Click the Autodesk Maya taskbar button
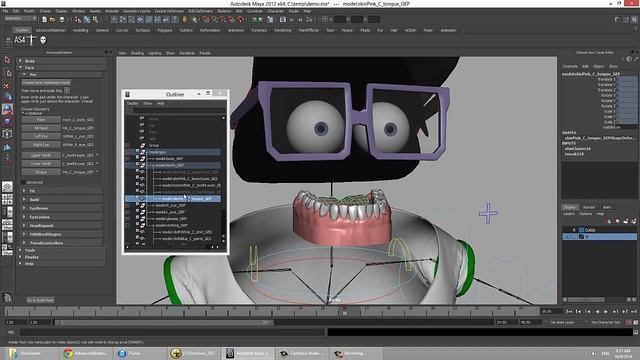640x360 pixels. click(x=249, y=353)
